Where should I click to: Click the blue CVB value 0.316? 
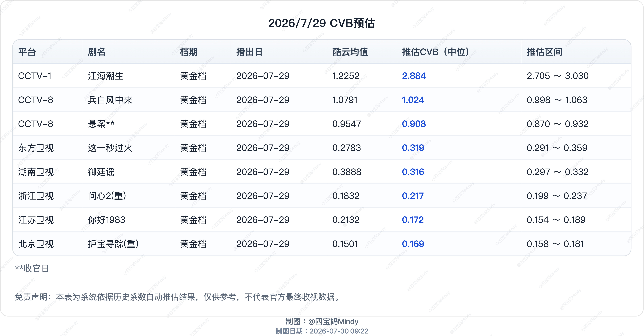[413, 172]
